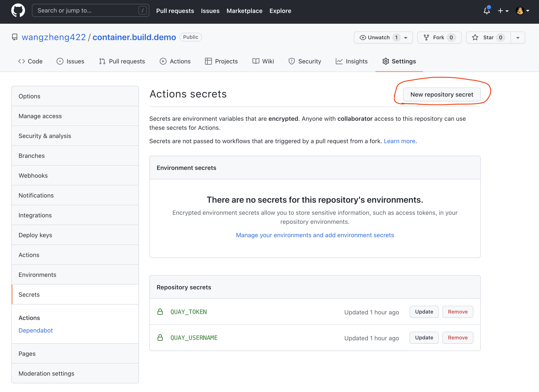Click the Fork button

[x=439, y=38]
